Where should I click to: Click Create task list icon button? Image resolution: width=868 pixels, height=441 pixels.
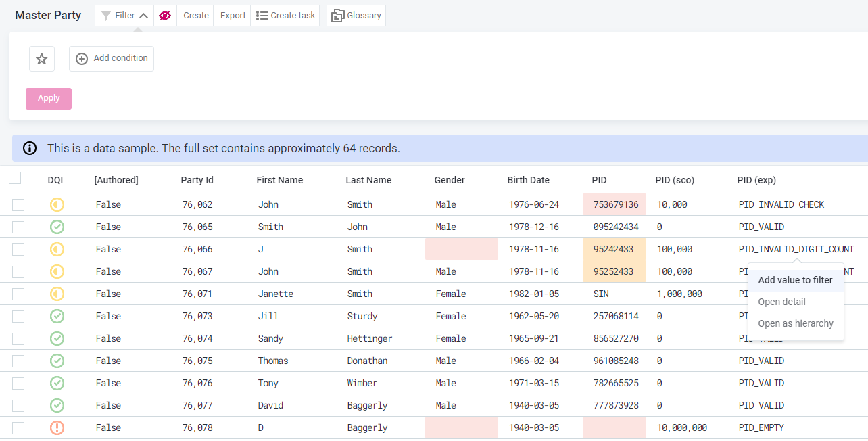(262, 16)
